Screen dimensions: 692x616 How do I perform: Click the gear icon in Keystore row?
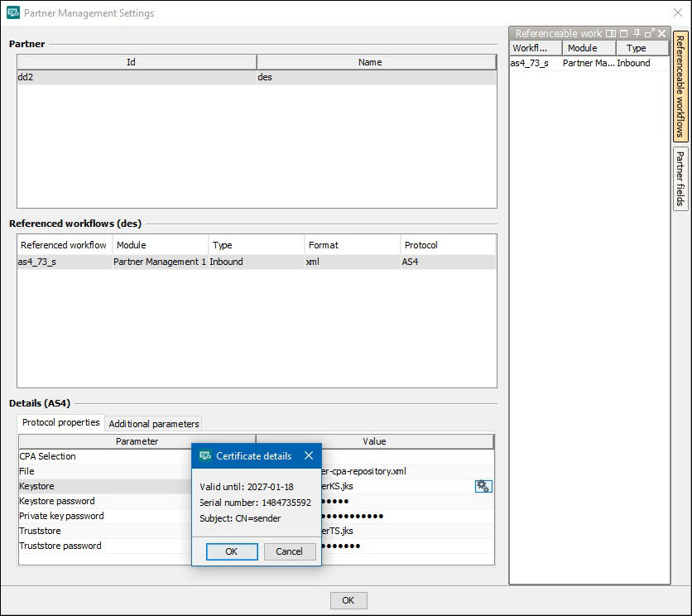point(483,486)
